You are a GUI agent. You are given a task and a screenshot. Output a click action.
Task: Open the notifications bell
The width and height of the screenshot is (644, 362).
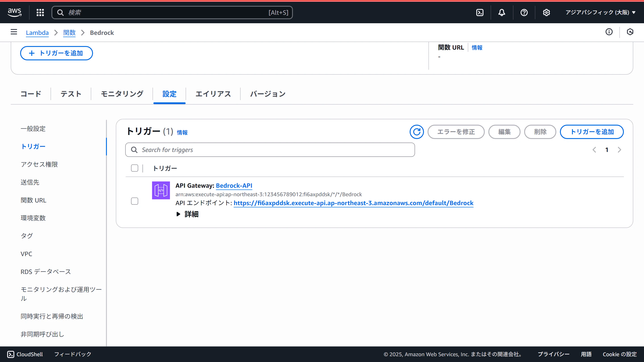coord(502,13)
